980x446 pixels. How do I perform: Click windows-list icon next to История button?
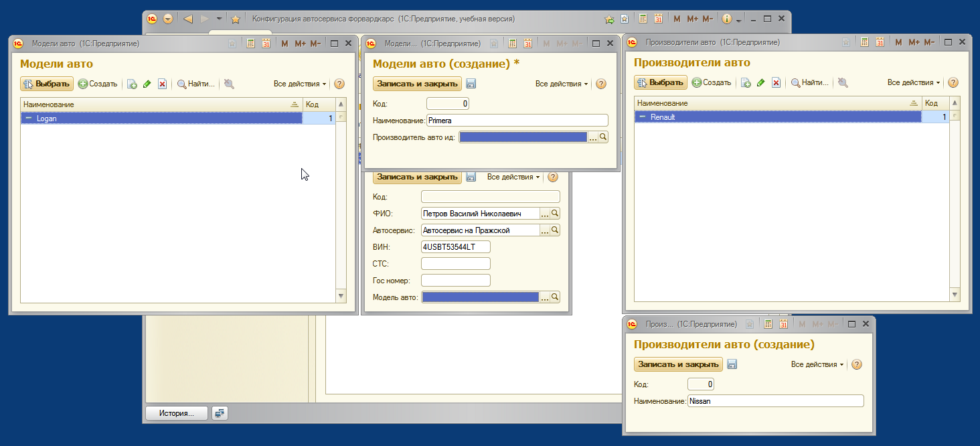(x=220, y=413)
